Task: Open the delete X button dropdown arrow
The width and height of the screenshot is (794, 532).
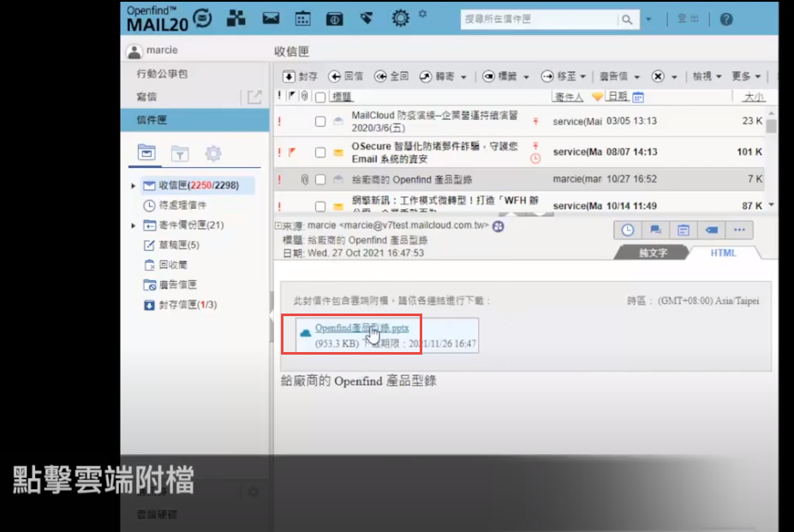Action: (674, 77)
